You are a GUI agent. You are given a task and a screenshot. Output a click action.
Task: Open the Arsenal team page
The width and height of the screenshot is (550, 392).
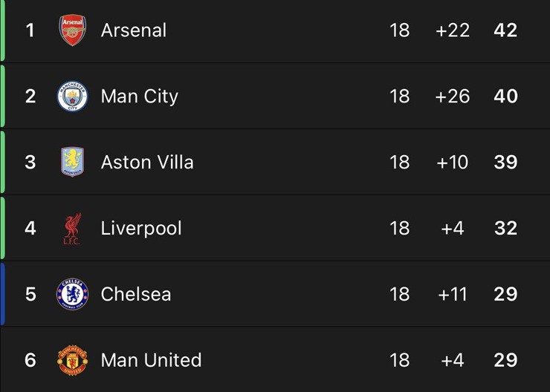(134, 30)
